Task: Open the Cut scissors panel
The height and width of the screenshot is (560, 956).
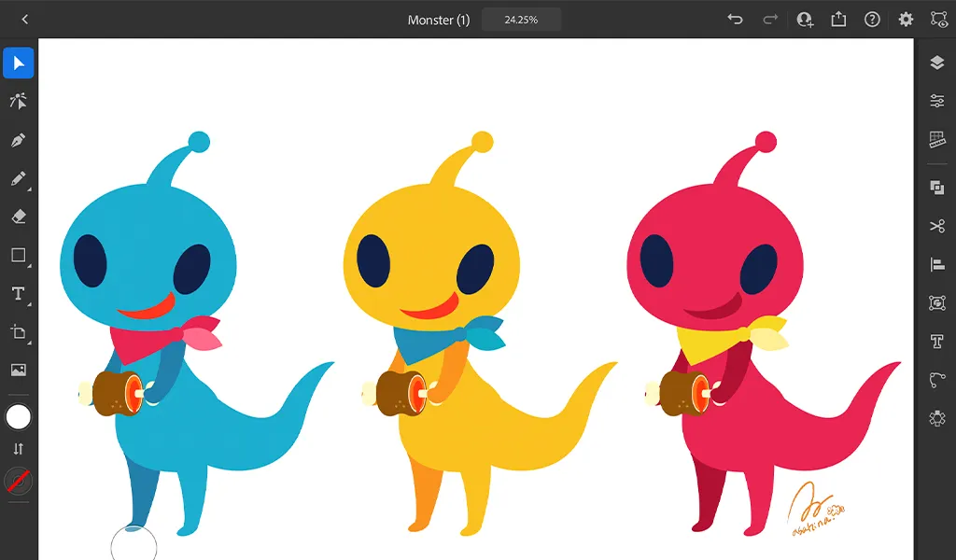Action: (937, 226)
